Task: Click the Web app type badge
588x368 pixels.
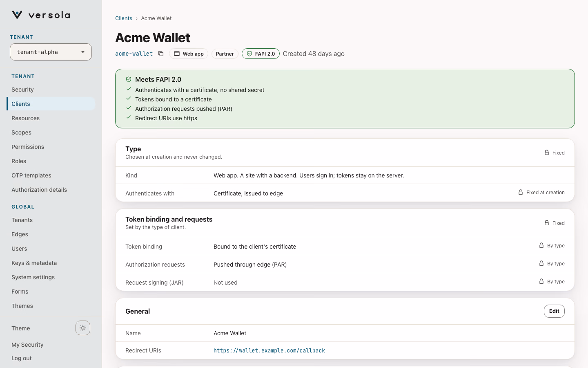Action: [189, 54]
